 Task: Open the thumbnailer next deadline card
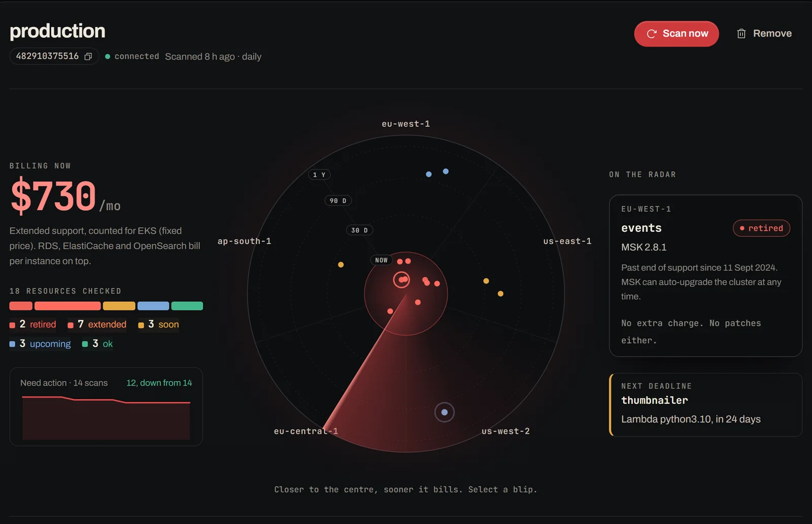(x=705, y=405)
